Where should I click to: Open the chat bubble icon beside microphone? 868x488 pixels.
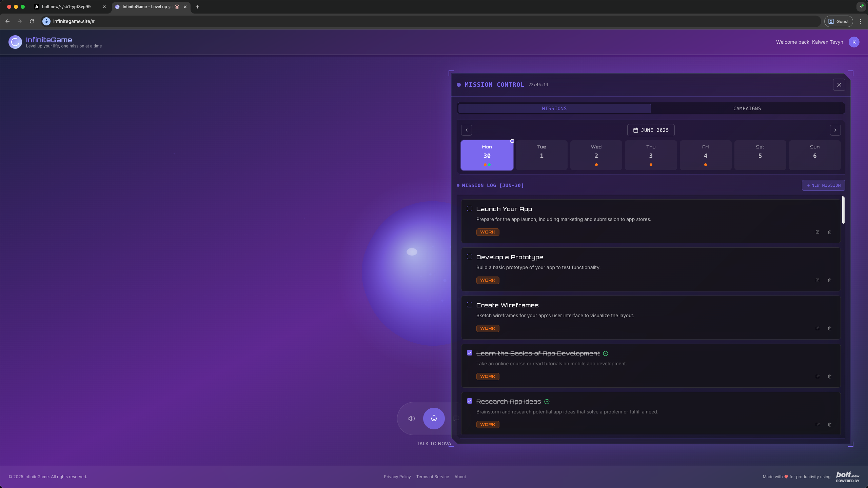456,419
